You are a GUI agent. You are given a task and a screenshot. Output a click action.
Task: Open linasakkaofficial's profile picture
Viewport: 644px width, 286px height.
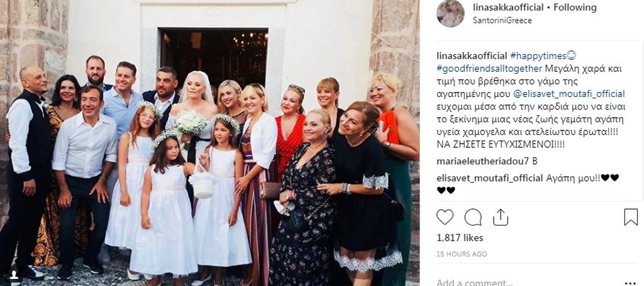(x=450, y=13)
